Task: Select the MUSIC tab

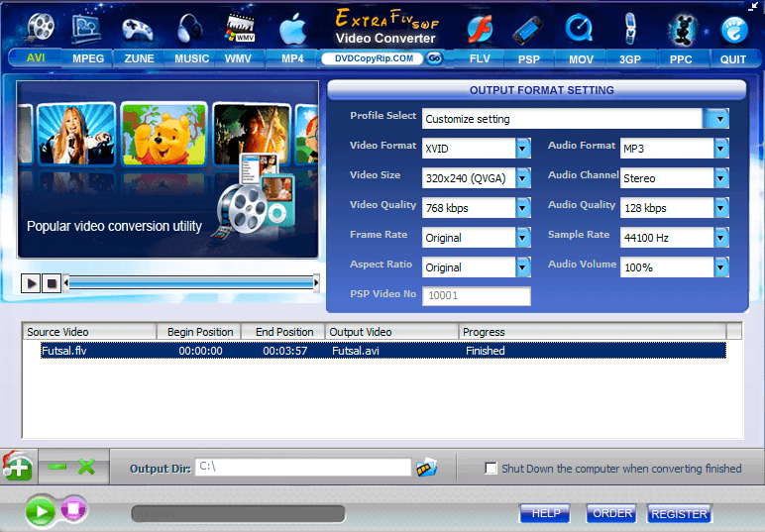Action: 191,59
